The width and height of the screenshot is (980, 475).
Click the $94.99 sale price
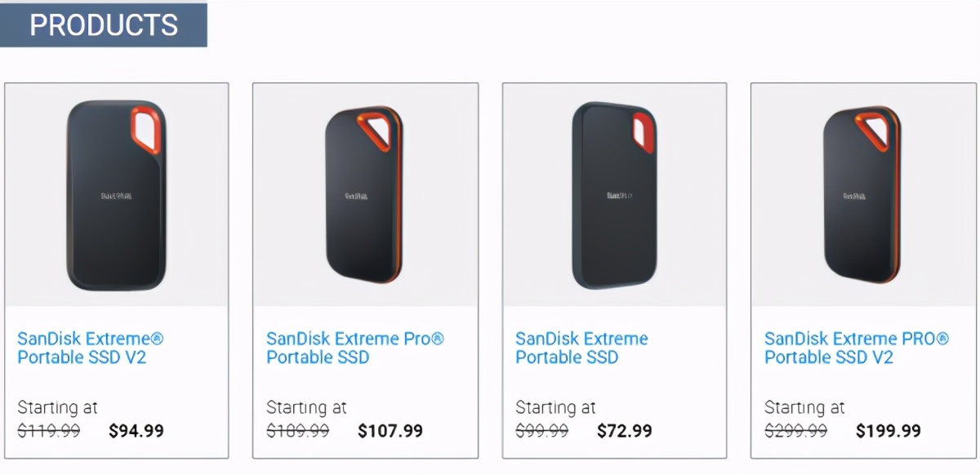(136, 431)
